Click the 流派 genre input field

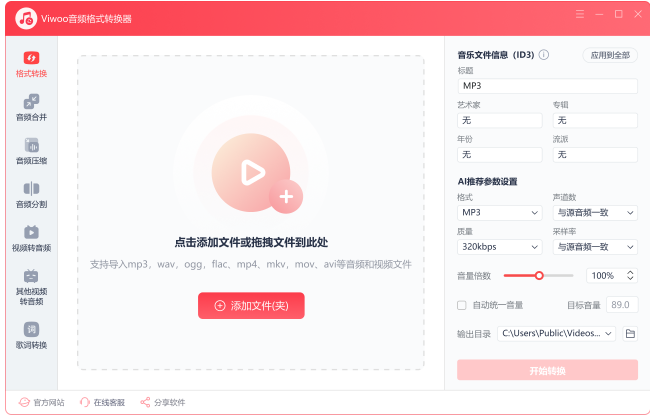[595, 155]
